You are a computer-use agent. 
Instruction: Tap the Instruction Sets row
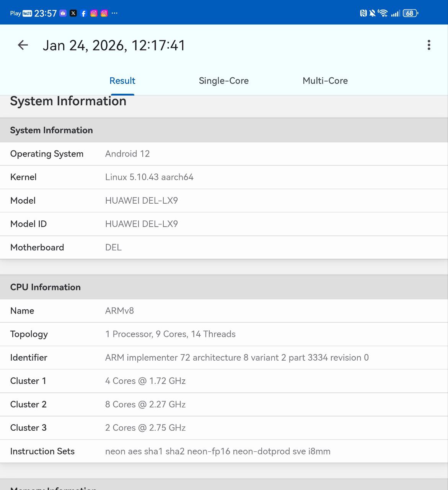pyautogui.click(x=224, y=451)
